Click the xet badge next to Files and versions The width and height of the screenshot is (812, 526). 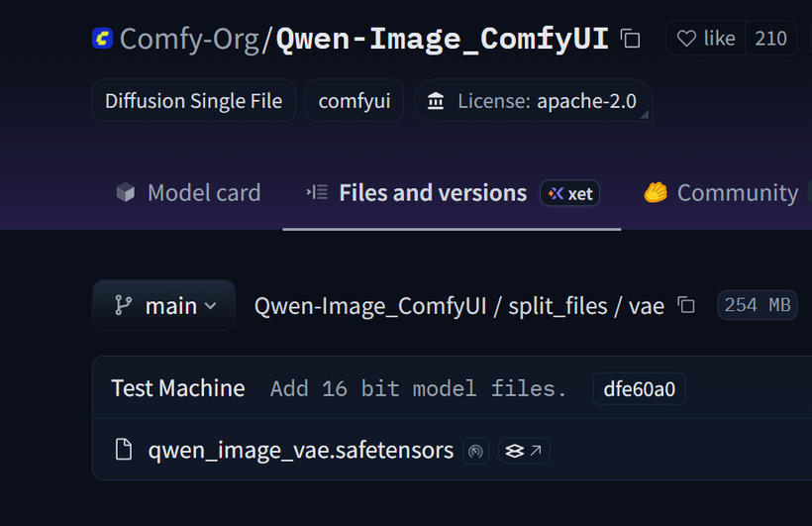pos(569,193)
